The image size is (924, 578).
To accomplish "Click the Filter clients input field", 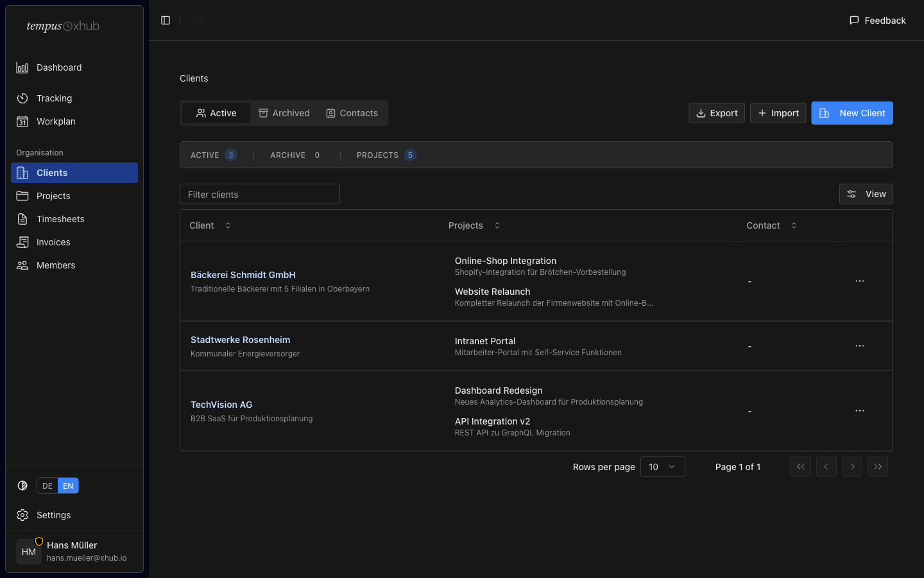I will point(260,195).
